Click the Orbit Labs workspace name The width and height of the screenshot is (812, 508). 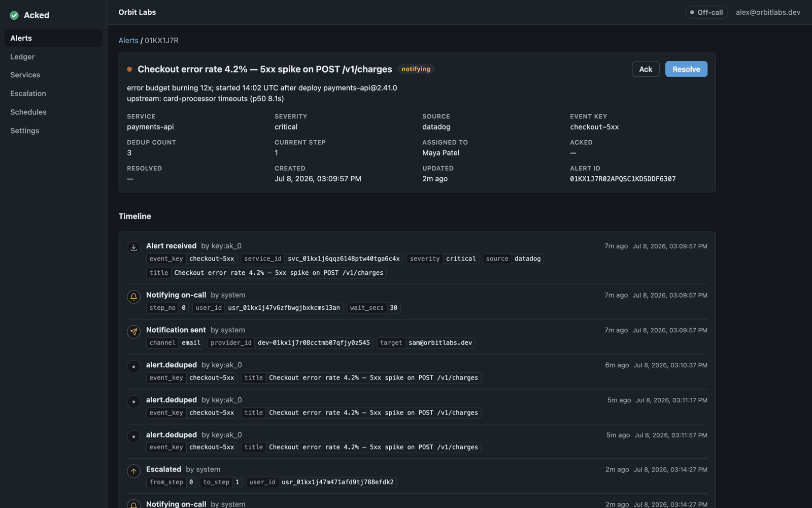pos(137,12)
